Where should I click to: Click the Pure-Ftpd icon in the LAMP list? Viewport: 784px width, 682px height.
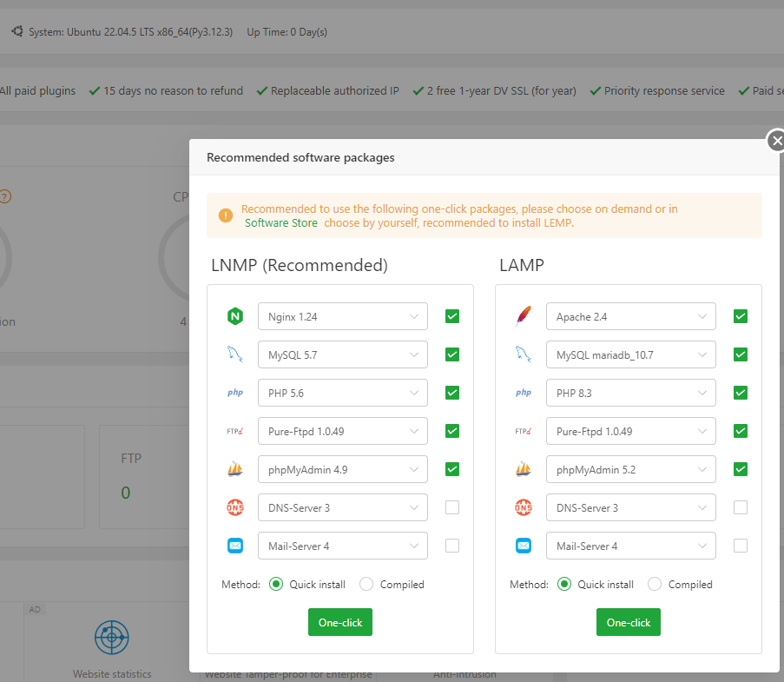(x=523, y=432)
